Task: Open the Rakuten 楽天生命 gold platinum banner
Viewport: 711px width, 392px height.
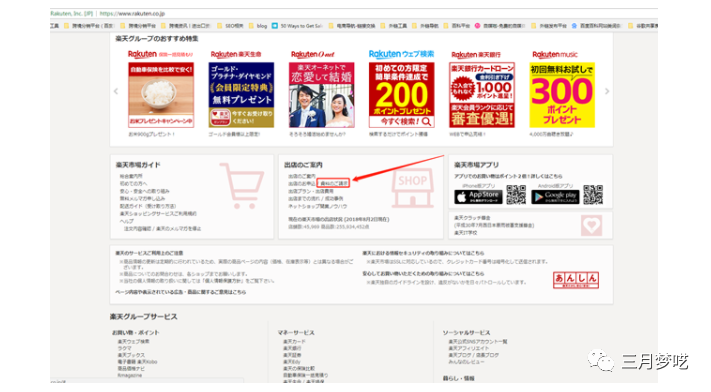Action: 241,95
